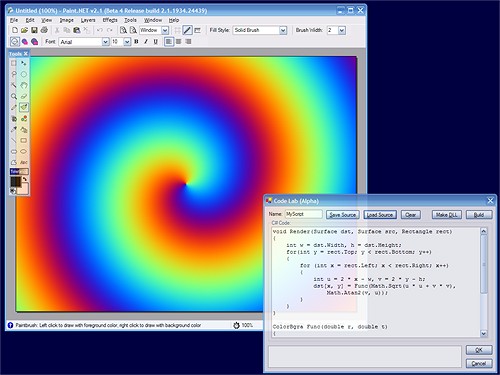500x375 pixels.
Task: Open the File menu
Action: click(x=14, y=20)
